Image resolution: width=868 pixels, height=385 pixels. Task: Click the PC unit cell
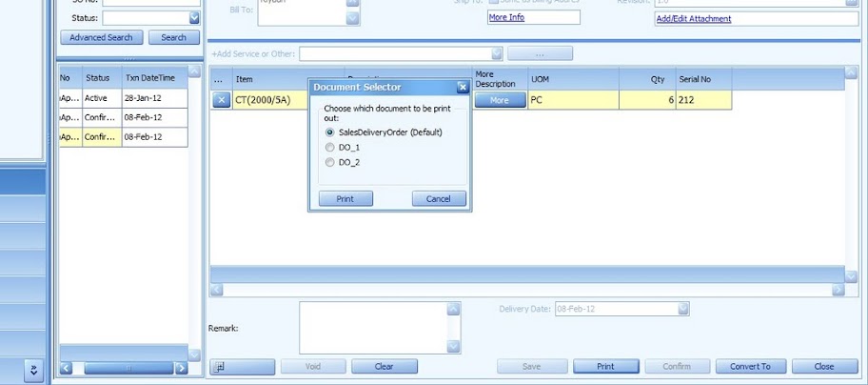[x=574, y=100]
